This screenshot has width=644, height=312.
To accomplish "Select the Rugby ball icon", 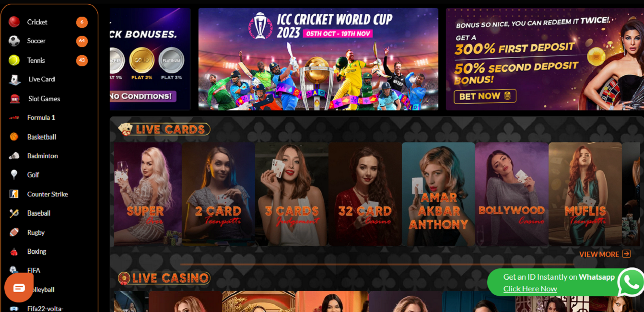I will 14,232.
